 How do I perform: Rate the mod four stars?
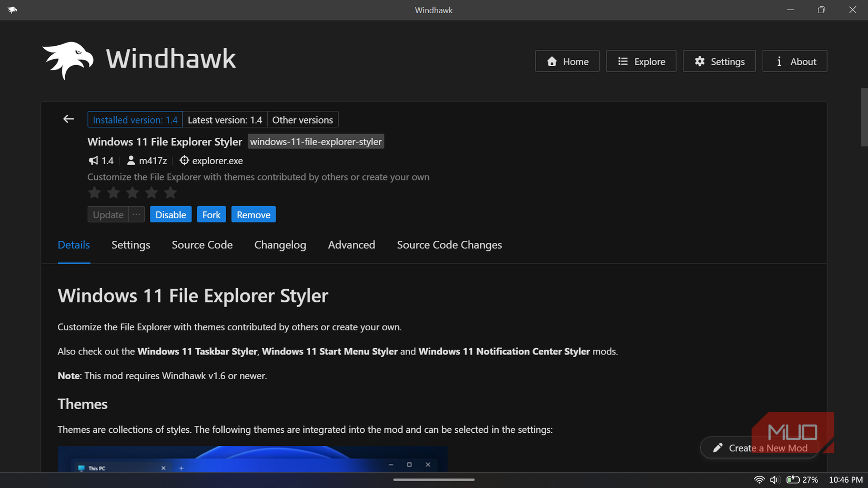coord(152,193)
